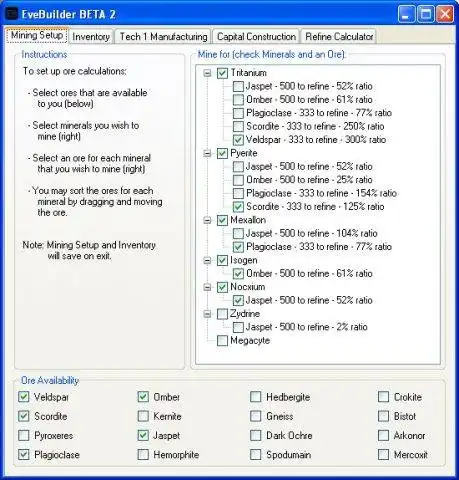Switch to the Refine Calculator tab
459x480 pixels.
click(x=339, y=37)
